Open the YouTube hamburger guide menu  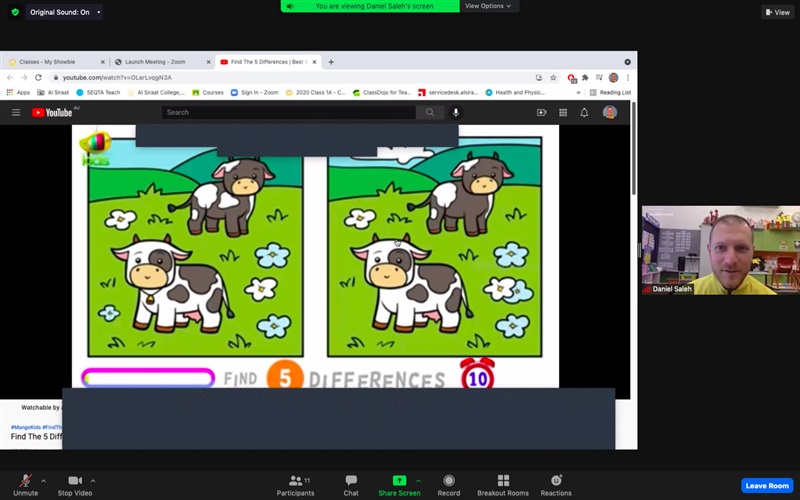pyautogui.click(x=16, y=112)
